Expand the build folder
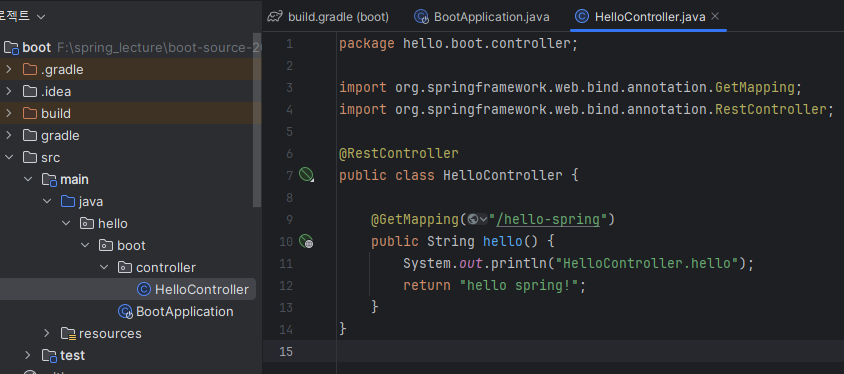This screenshot has height=374, width=844. 9,114
